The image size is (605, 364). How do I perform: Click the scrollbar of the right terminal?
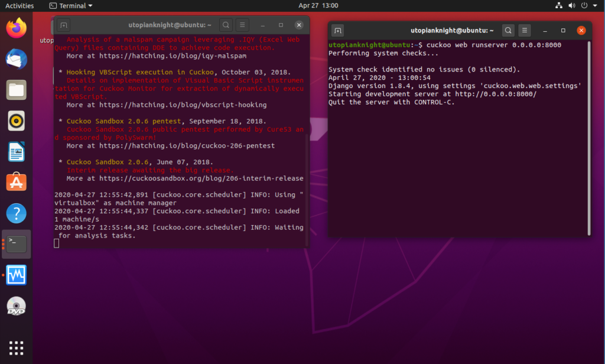[589, 138]
